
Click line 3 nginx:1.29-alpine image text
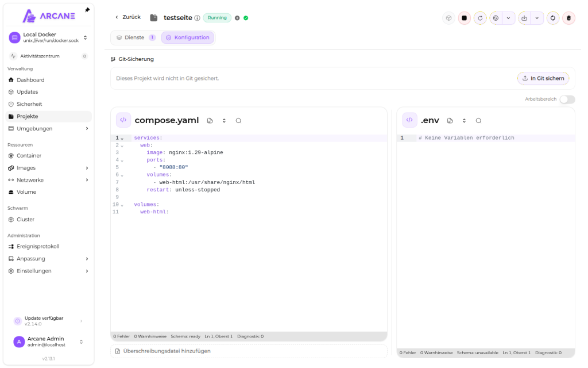(x=196, y=152)
